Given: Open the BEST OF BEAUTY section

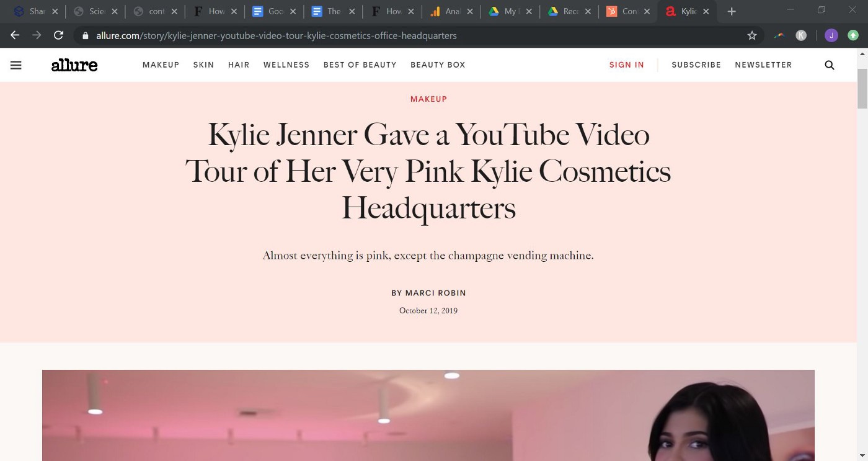Looking at the screenshot, I should tap(360, 65).
